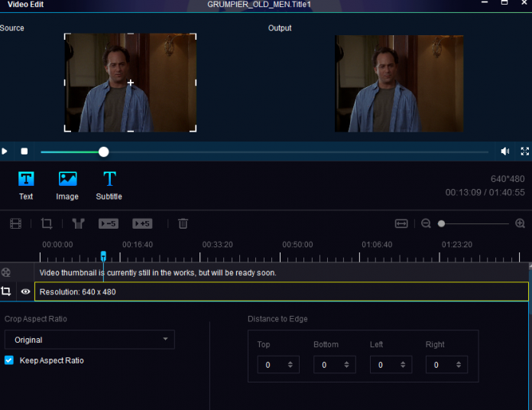
Task: Fit timeline to window width
Action: (401, 223)
